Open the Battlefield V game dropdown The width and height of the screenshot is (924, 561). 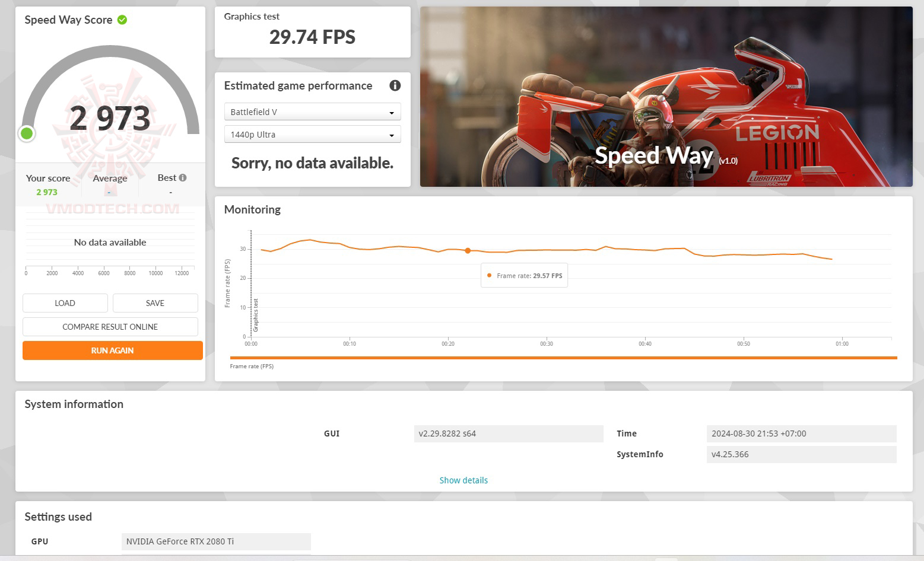pos(312,111)
